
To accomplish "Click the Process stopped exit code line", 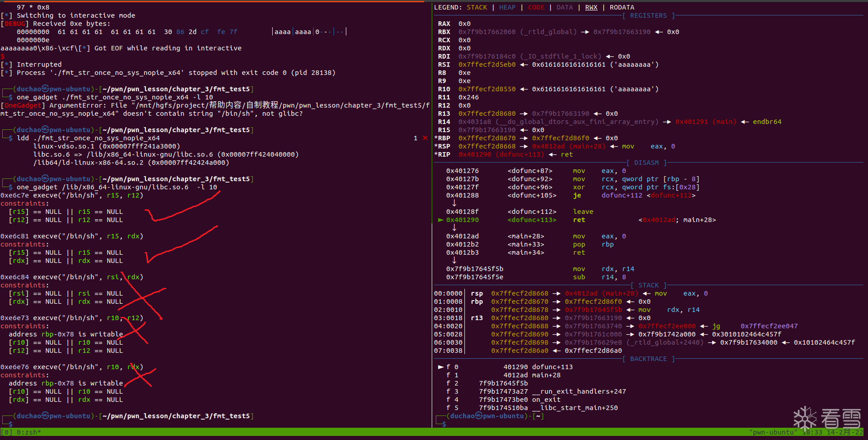I will [168, 73].
